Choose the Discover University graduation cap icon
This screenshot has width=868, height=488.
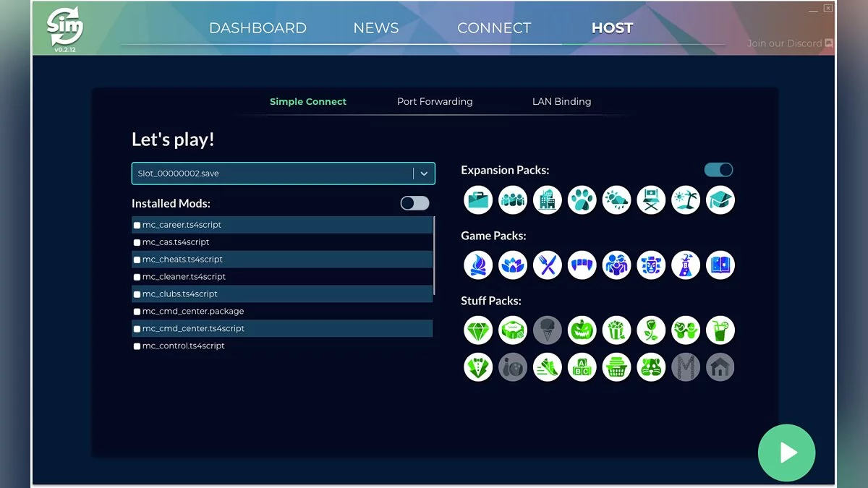(720, 200)
